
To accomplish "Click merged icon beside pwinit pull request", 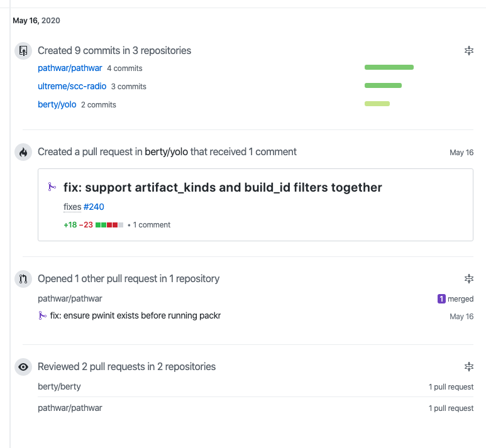I will [42, 315].
